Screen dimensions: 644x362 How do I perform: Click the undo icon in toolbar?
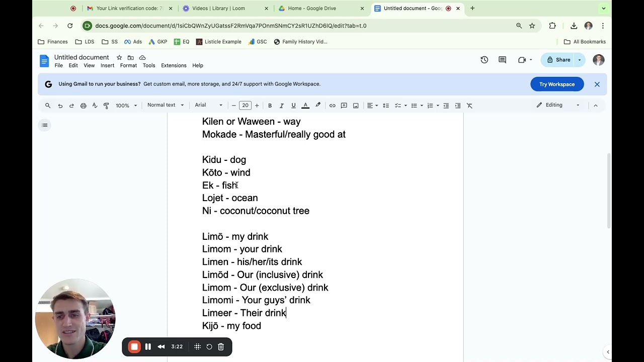pyautogui.click(x=60, y=106)
